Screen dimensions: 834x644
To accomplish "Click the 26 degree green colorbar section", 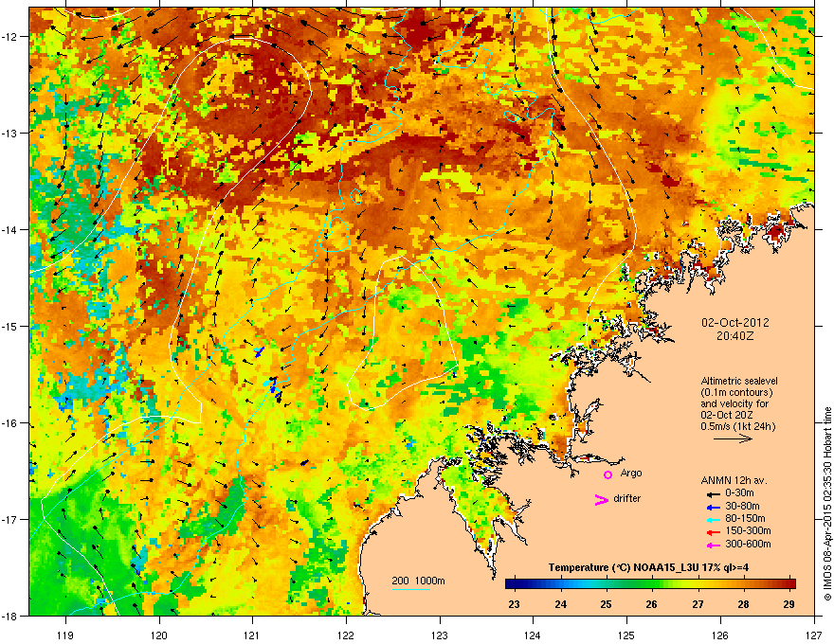I will (652, 583).
